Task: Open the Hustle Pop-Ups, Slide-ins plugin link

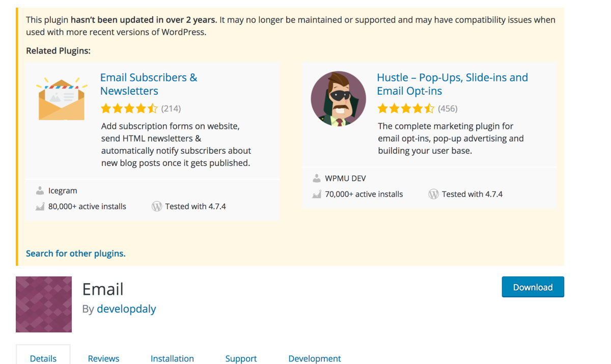Action: [452, 85]
